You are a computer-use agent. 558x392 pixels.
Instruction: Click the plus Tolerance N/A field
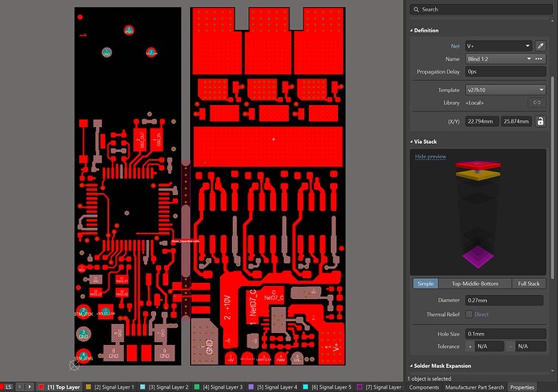tap(489, 346)
